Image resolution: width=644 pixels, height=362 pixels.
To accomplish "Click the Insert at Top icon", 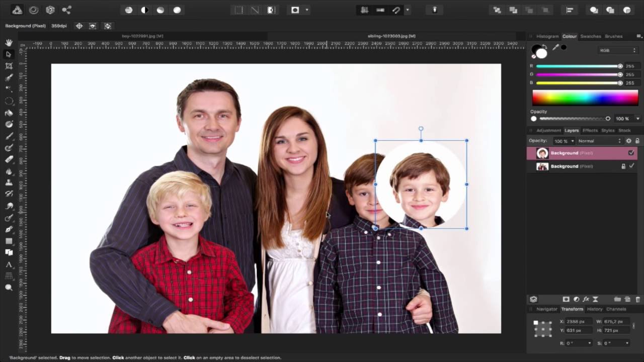I will pos(610,10).
